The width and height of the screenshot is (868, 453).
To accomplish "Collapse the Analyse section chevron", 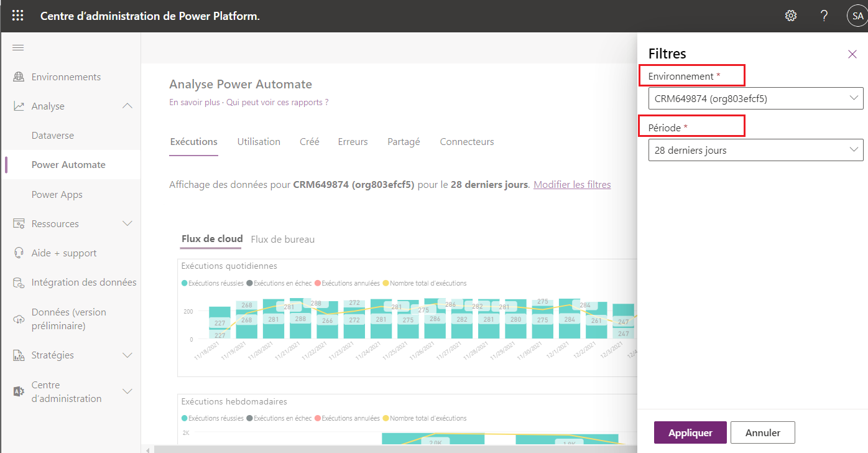I will point(127,106).
